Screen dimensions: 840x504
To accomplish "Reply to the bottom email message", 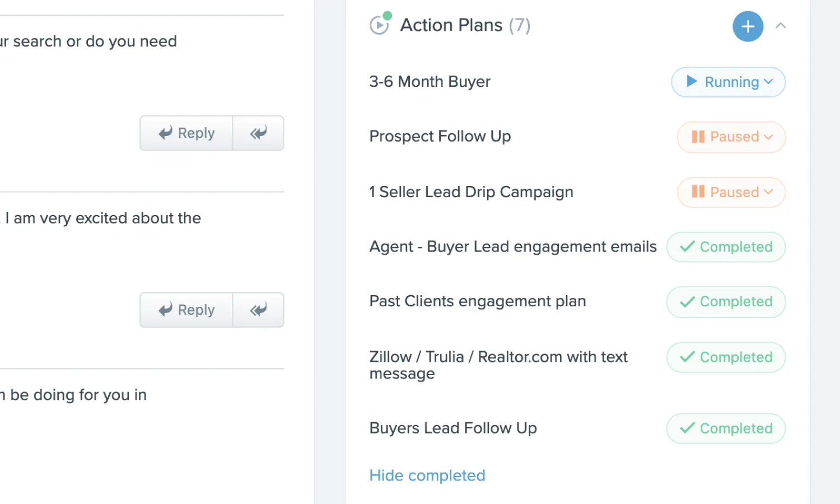I will coord(186,310).
